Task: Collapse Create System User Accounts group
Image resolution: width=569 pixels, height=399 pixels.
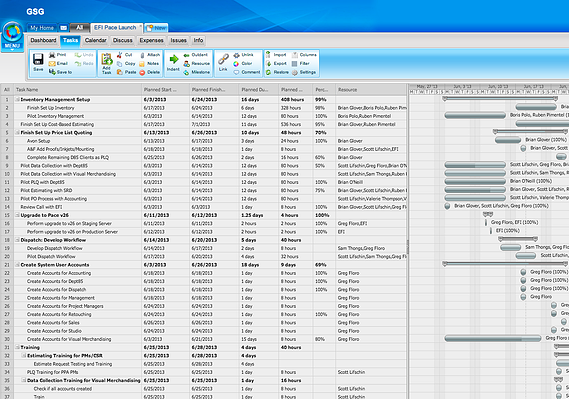Action: [17, 265]
